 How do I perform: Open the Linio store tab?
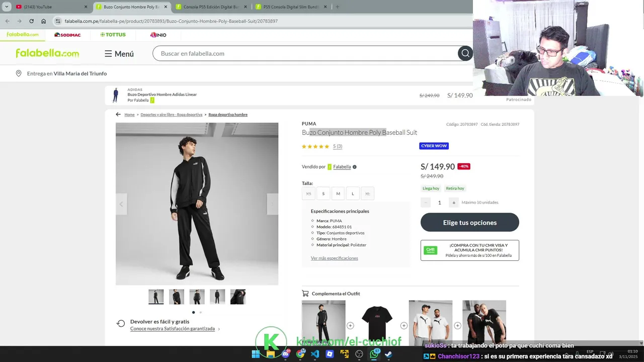[158, 35]
